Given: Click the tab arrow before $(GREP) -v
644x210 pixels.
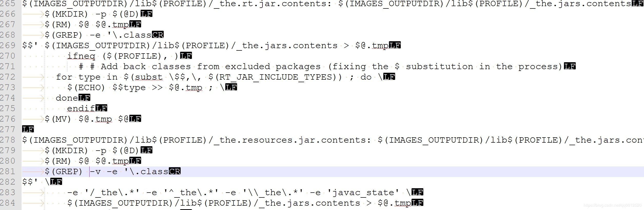Looking at the screenshot, I should [33, 171].
